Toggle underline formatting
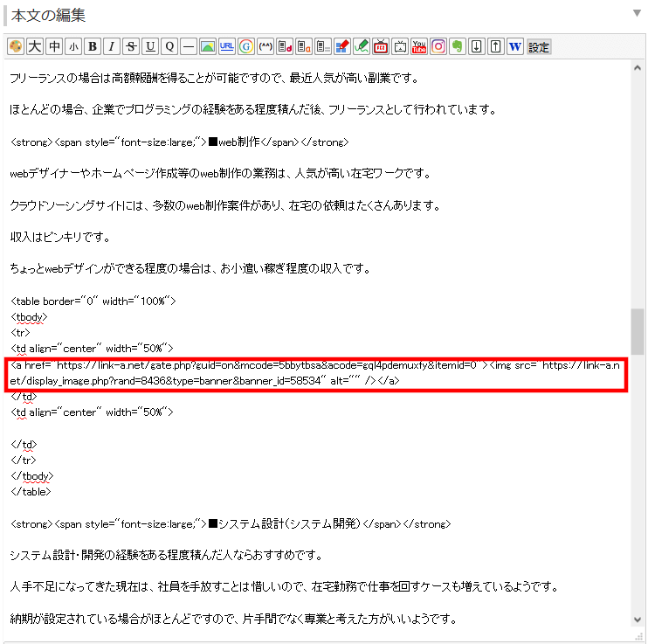Viewport: 648px width, 644px height. (x=150, y=46)
